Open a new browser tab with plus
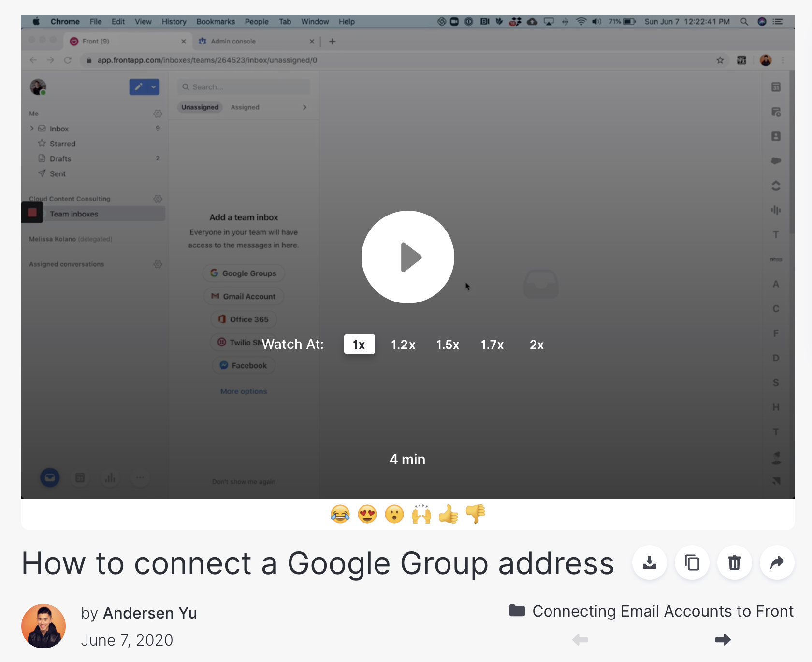The image size is (812, 662). click(333, 42)
